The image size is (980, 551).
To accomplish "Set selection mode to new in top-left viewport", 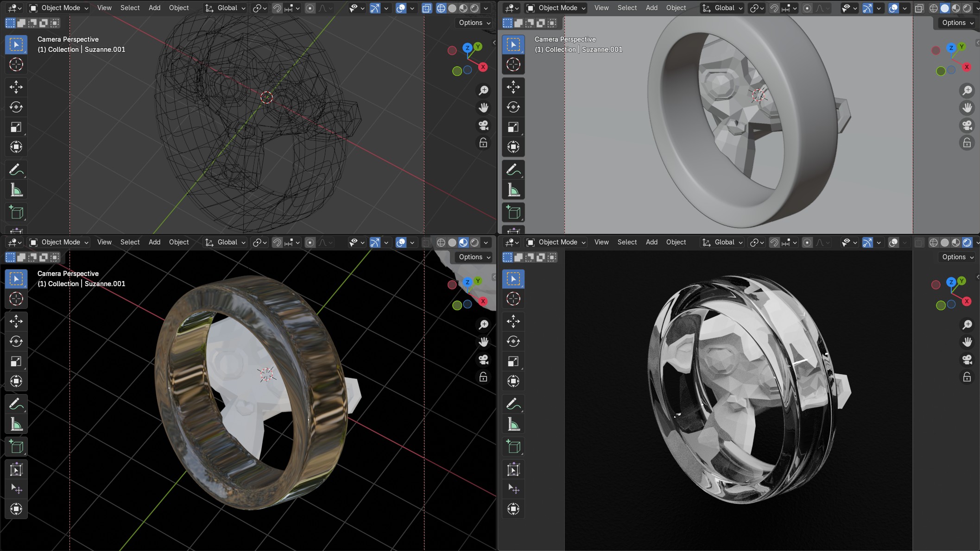I will (x=10, y=23).
